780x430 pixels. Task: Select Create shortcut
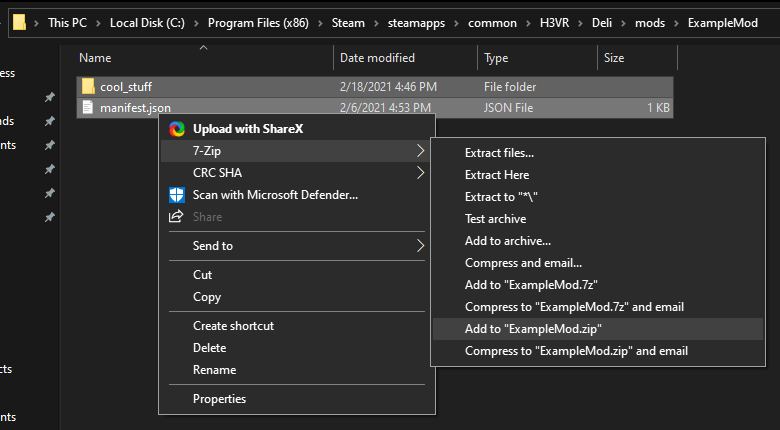(x=297, y=326)
